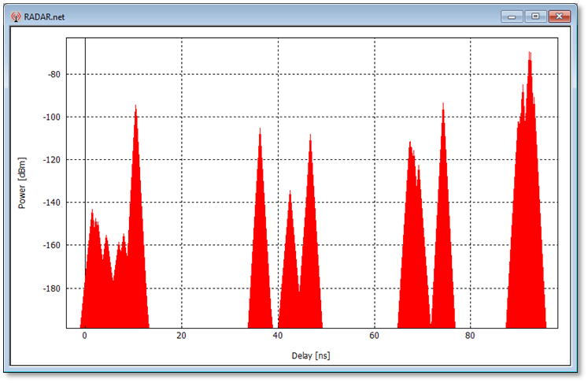Image resolution: width=588 pixels, height=383 pixels.
Task: Click the 0 tick label on delay axis
Action: click(x=84, y=335)
